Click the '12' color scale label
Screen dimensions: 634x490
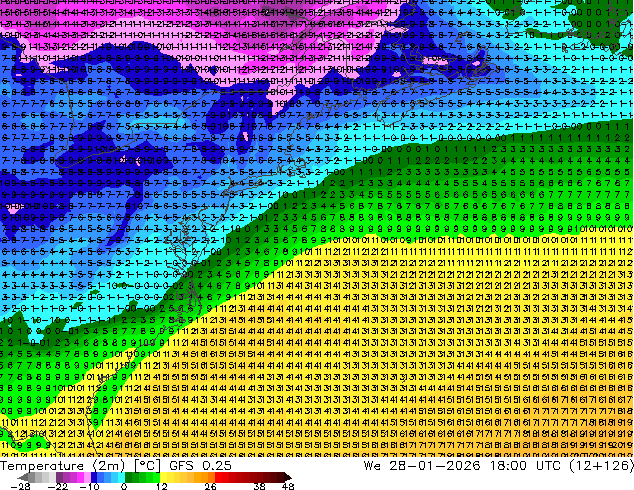point(162,486)
